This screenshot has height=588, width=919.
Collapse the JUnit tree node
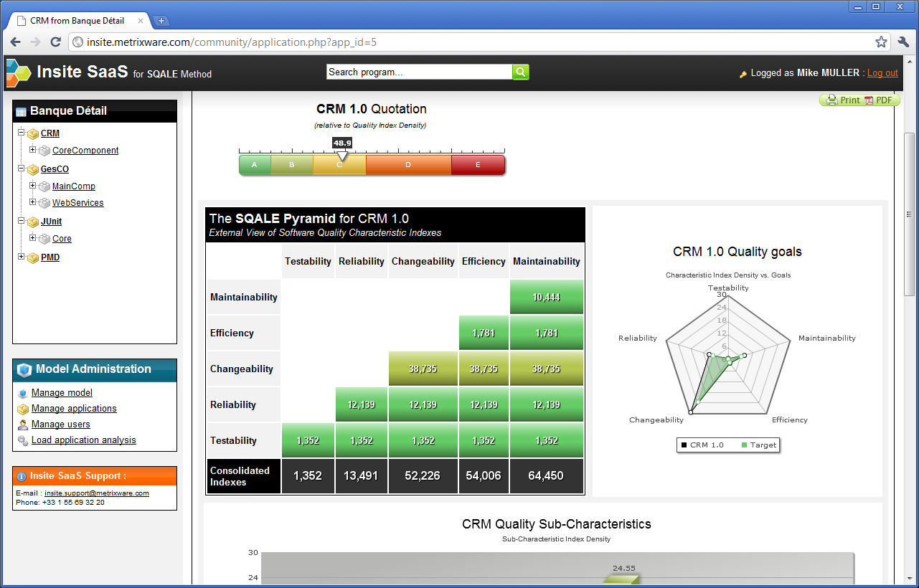[x=21, y=222]
